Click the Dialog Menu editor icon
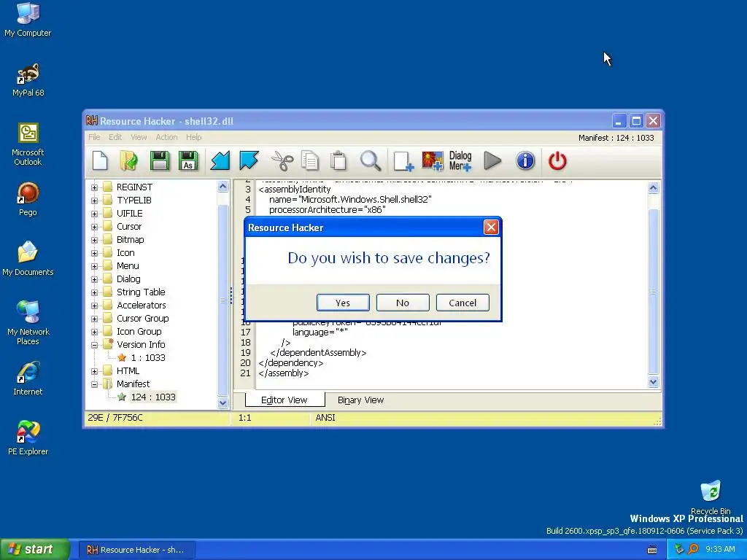The height and width of the screenshot is (560, 747). pos(460,161)
